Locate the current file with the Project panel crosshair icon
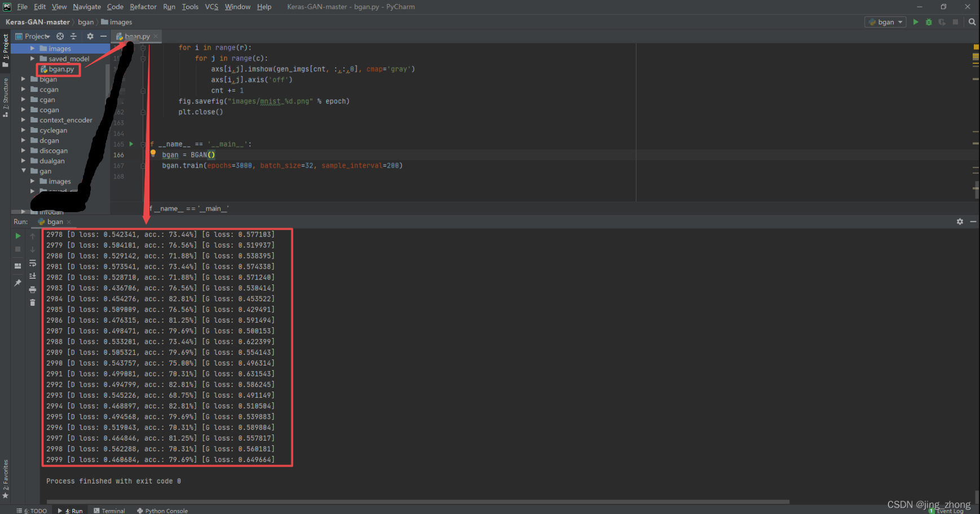 pyautogui.click(x=60, y=36)
